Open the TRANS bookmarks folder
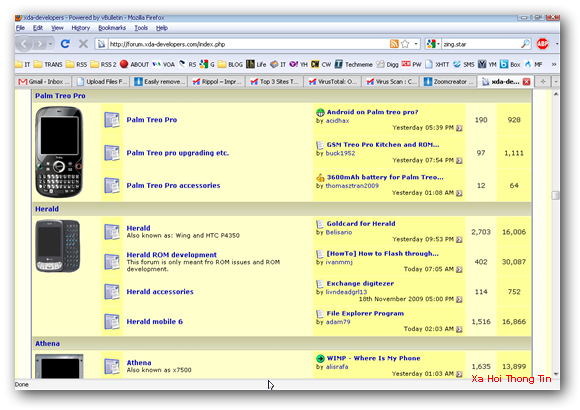The height and width of the screenshot is (410, 580). (x=48, y=64)
